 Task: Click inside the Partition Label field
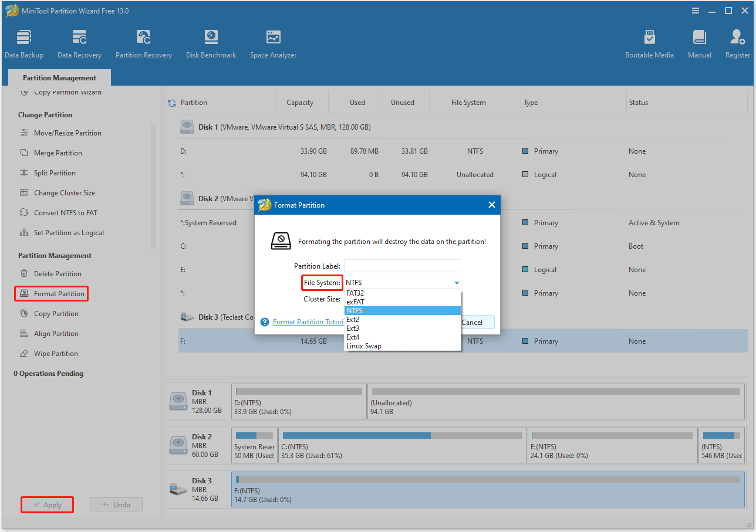point(402,266)
